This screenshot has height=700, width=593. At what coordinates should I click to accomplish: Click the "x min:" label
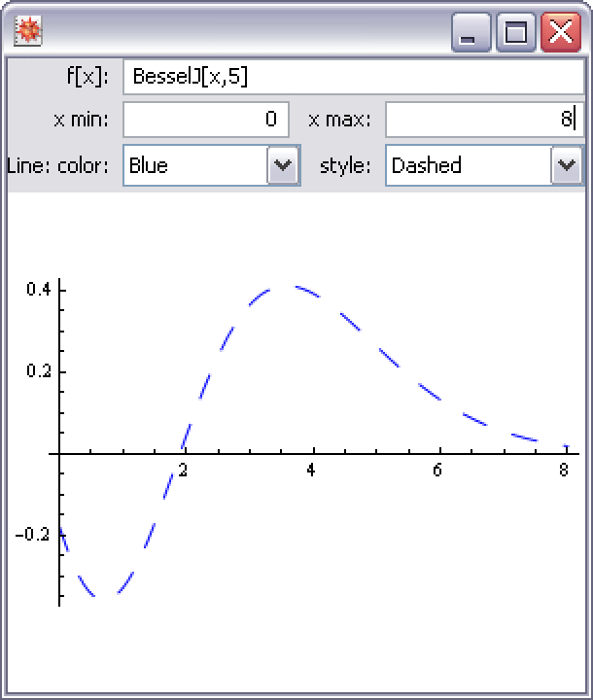point(82,120)
